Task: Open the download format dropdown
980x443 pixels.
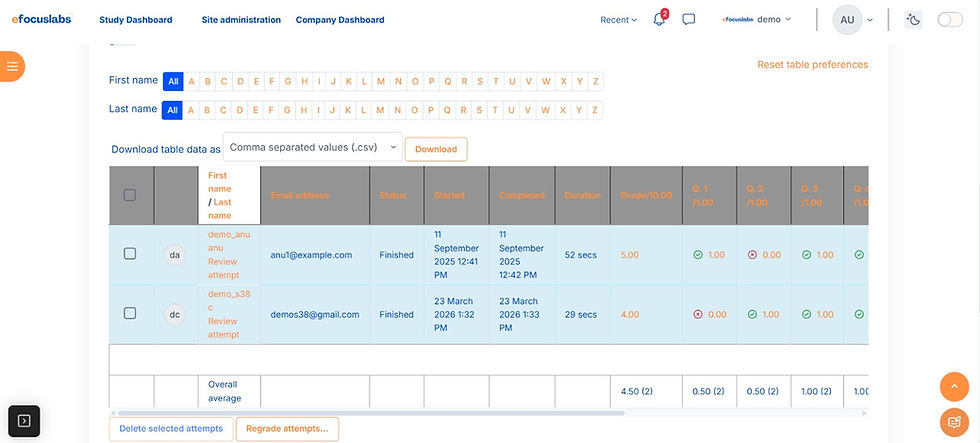Action: click(x=312, y=148)
